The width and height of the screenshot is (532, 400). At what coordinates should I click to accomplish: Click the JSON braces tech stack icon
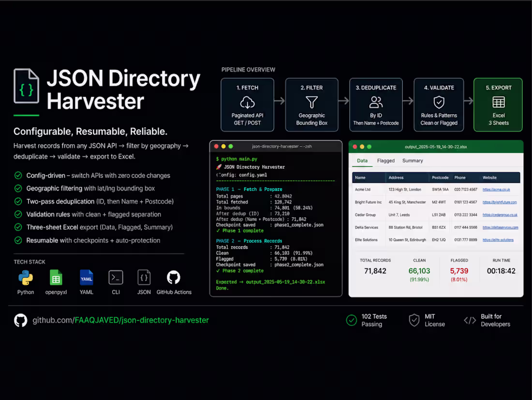(144, 278)
